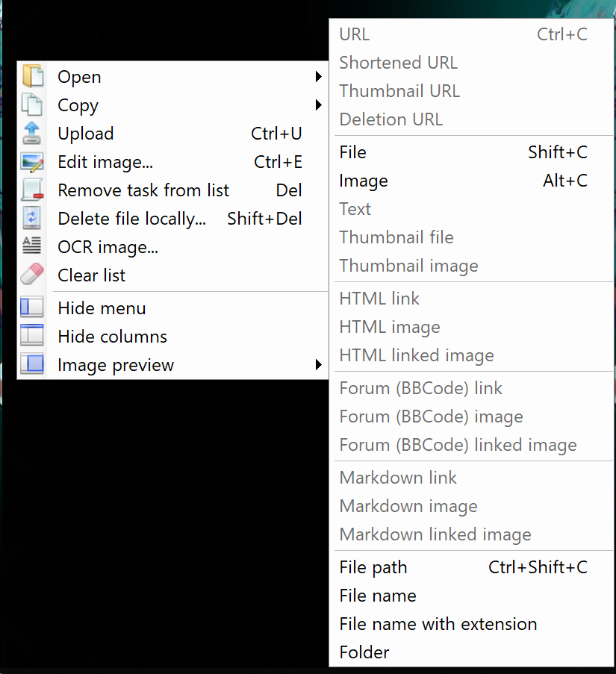Copy the File path
Screen dimensions: 616x674
tap(373, 567)
